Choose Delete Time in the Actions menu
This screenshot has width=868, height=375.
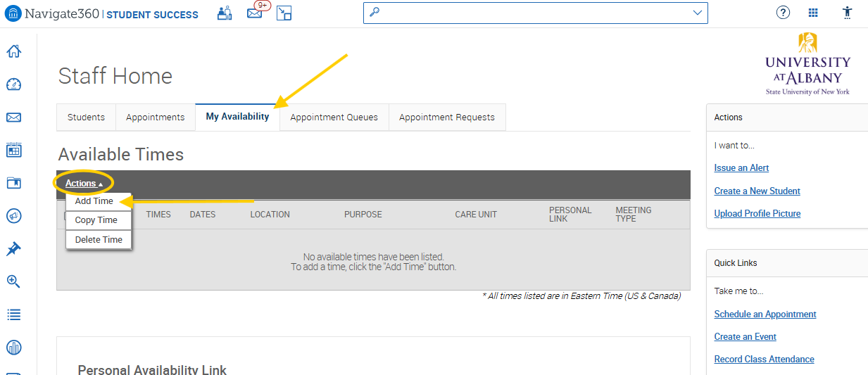tap(99, 240)
